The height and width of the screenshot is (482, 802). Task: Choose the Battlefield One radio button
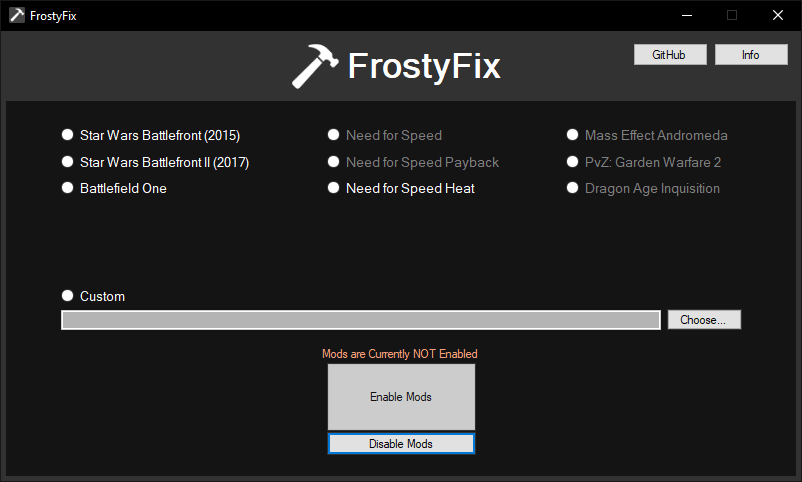(68, 188)
